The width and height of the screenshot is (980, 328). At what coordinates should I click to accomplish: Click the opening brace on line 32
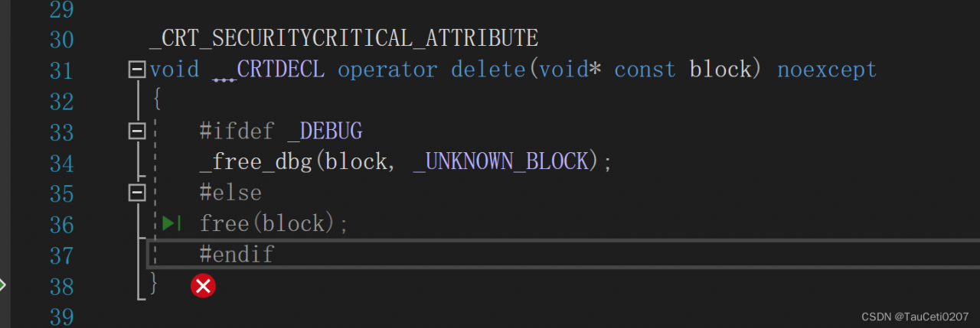156,100
